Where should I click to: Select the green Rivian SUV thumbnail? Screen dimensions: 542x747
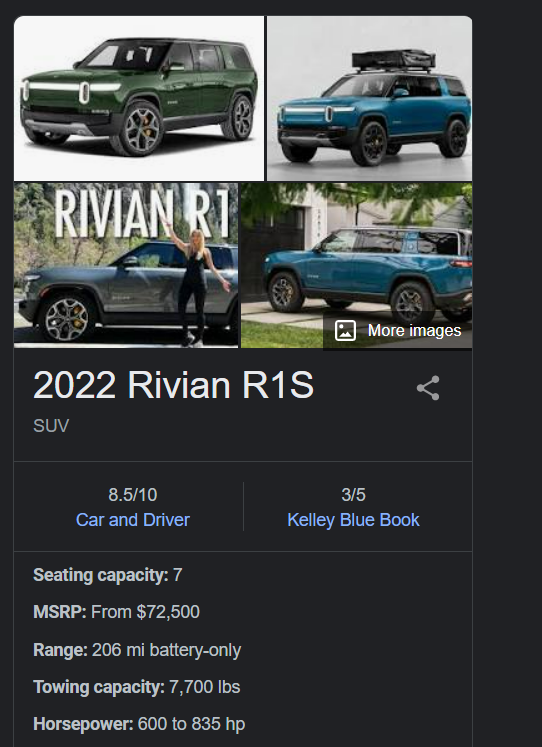pyautogui.click(x=139, y=99)
